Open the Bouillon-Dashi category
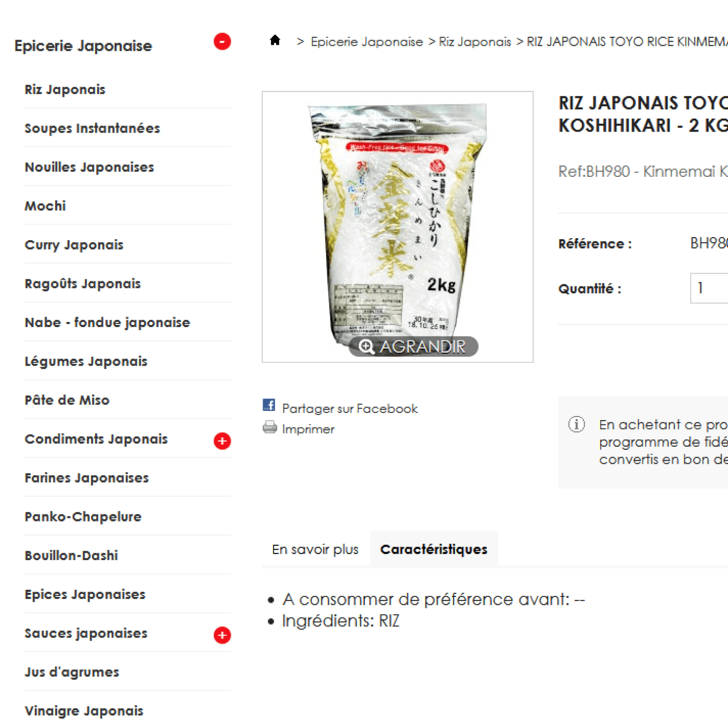The height and width of the screenshot is (728, 728). coord(71,555)
